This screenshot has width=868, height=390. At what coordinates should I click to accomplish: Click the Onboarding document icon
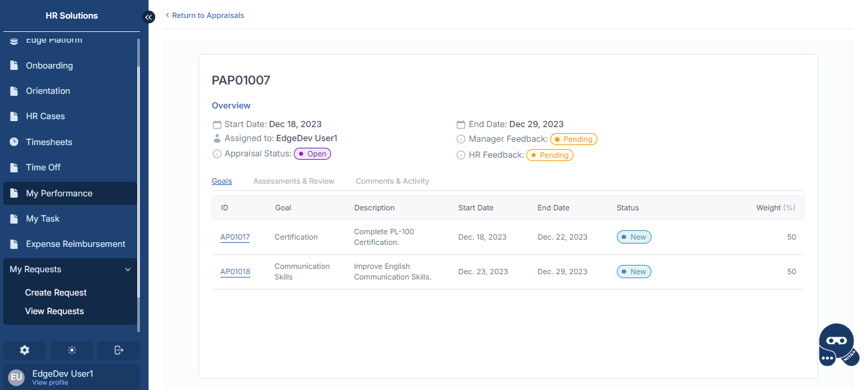(x=14, y=66)
